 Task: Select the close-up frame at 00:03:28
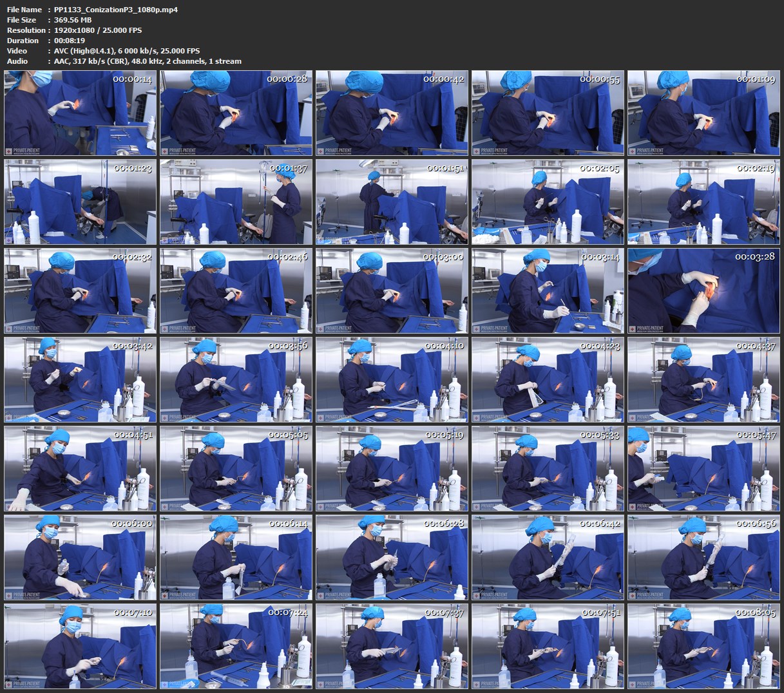point(703,291)
